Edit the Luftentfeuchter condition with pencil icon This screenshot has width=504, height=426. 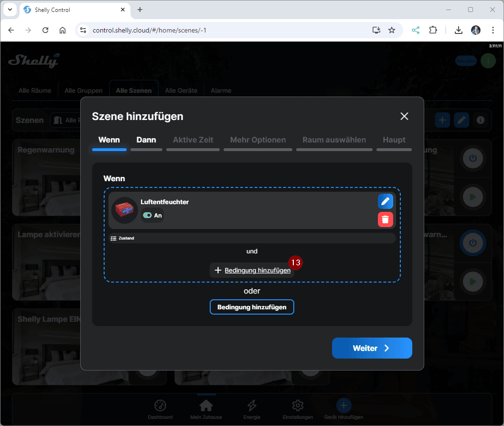pyautogui.click(x=386, y=201)
